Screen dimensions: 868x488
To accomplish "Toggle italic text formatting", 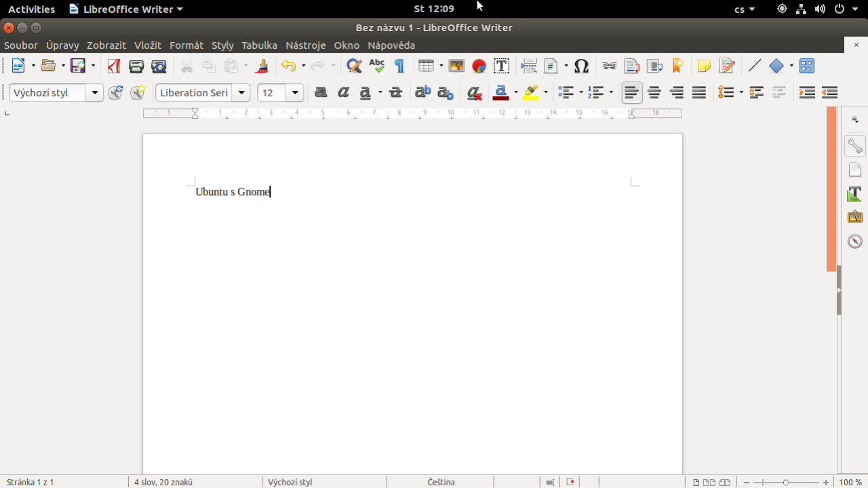I will coord(343,93).
